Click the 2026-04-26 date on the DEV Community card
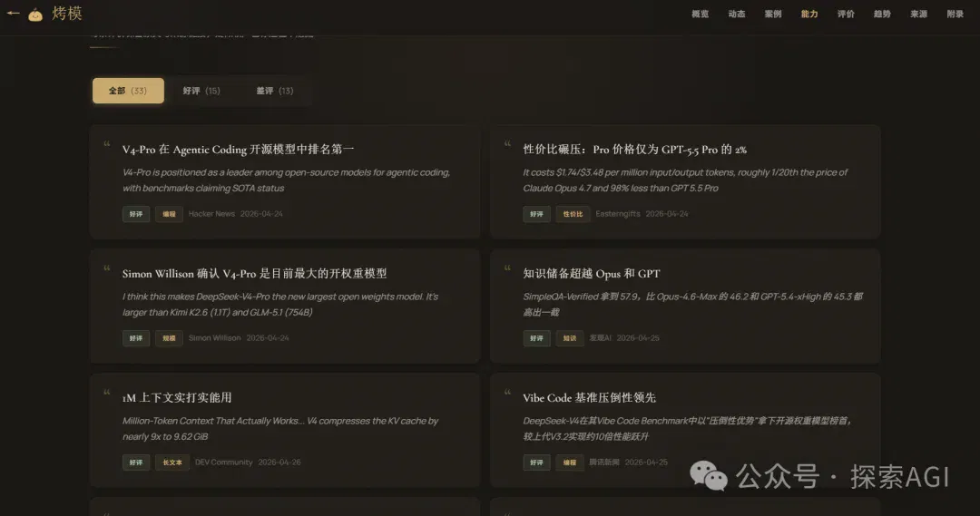 279,462
